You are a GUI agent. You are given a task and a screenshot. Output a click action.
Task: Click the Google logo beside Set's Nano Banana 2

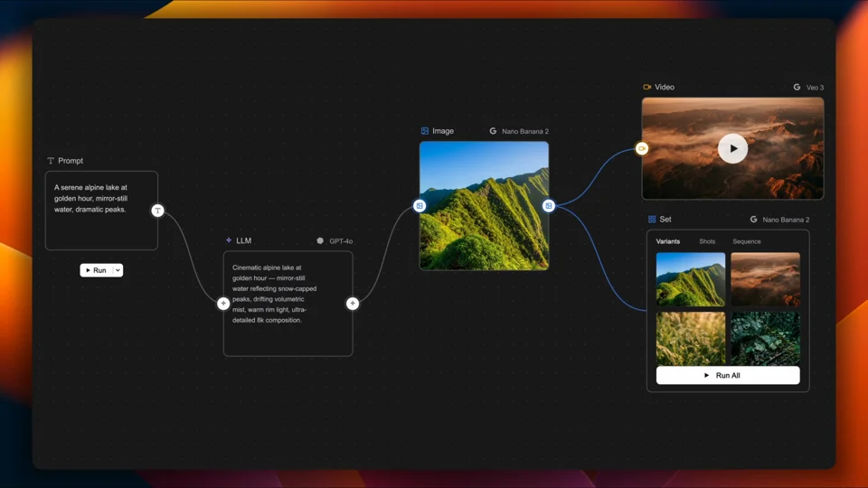pos(753,219)
